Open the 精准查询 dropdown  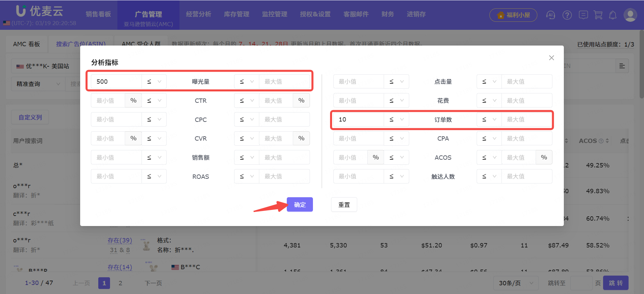(x=38, y=84)
